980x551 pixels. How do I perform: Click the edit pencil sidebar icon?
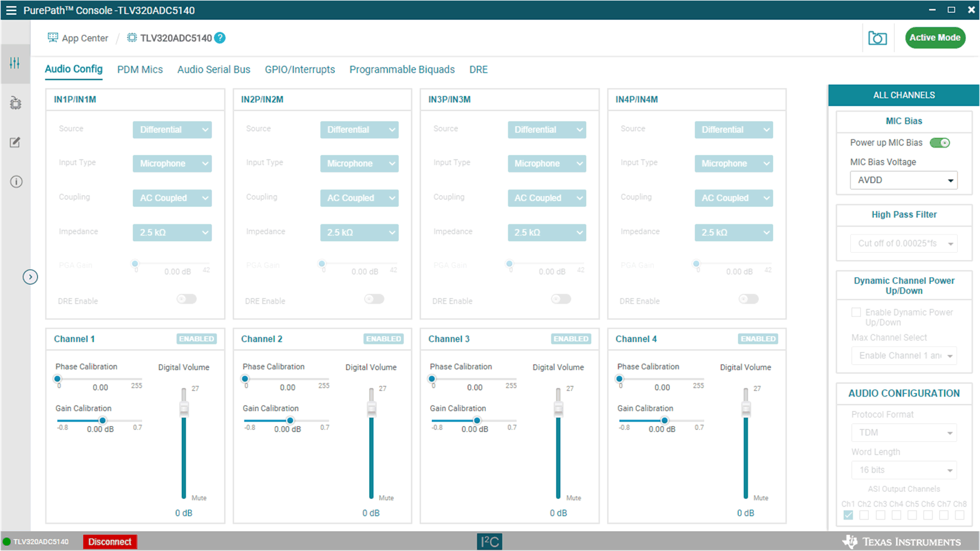click(x=15, y=143)
